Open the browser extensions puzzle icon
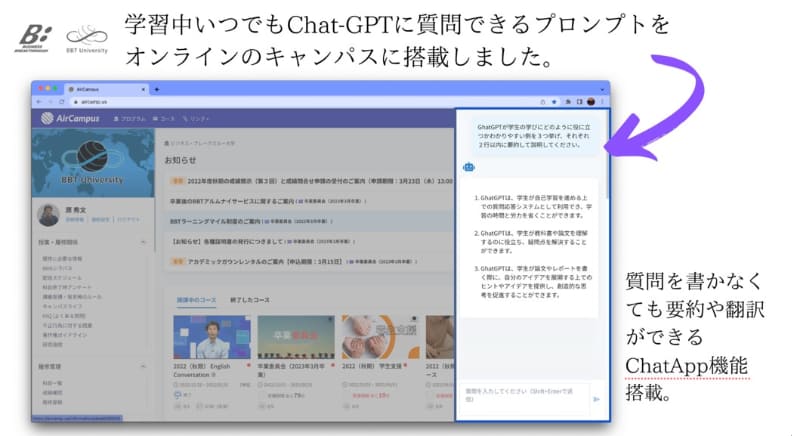The height and width of the screenshot is (436, 800). point(568,102)
